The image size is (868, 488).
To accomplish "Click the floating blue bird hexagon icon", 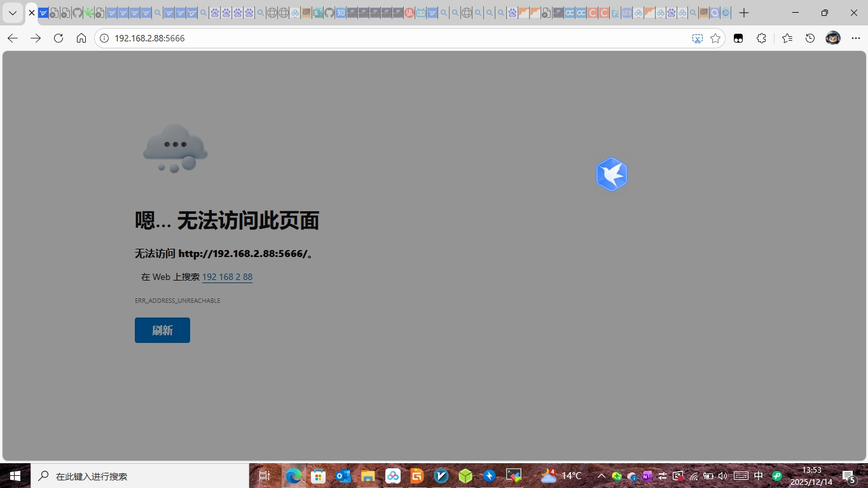I will tap(612, 174).
